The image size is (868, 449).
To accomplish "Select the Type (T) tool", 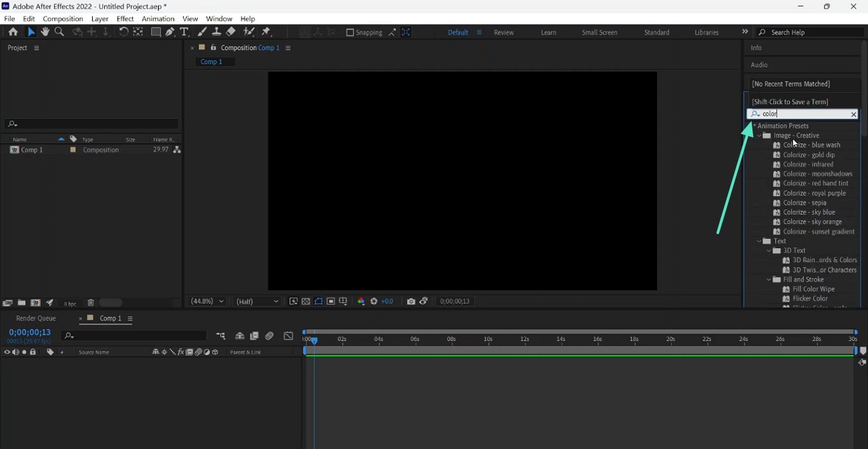I will [184, 32].
